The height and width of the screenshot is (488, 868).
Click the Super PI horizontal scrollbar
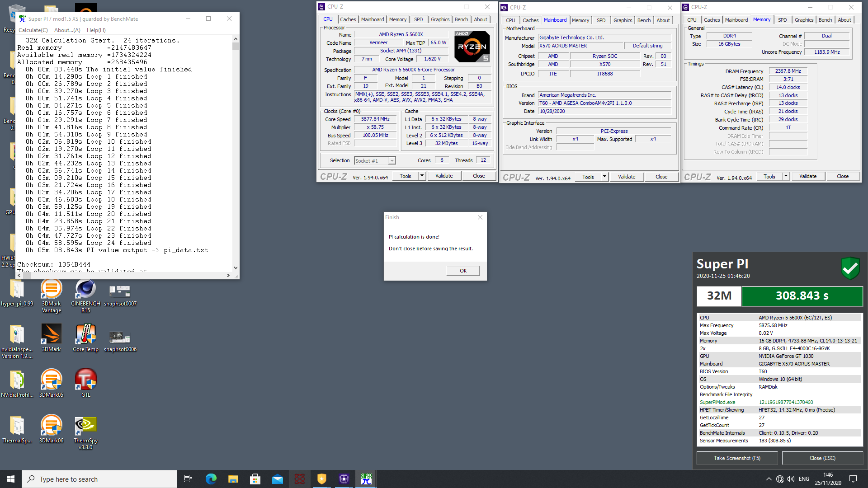(124, 275)
